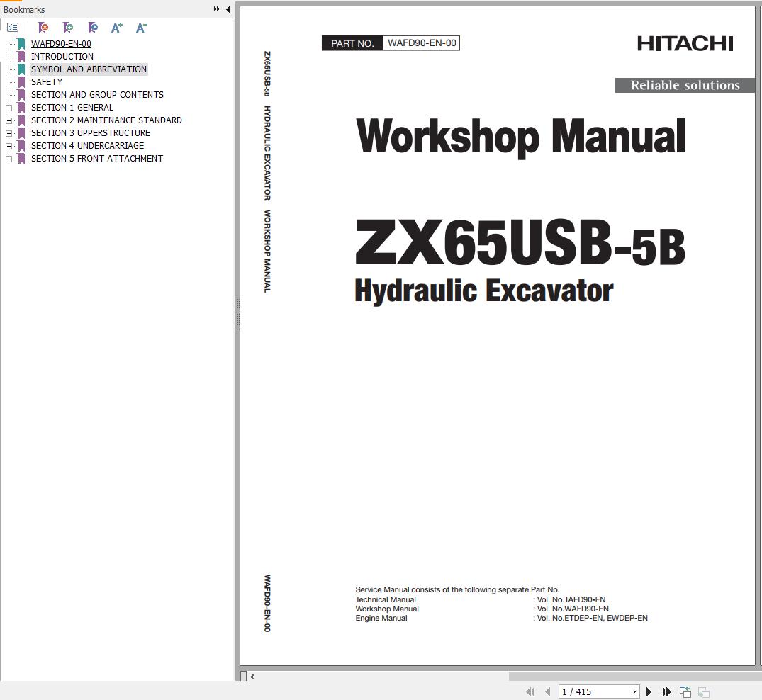Open SECTION 1 GENERAL bookmark
The height and width of the screenshot is (700, 762).
coord(72,108)
